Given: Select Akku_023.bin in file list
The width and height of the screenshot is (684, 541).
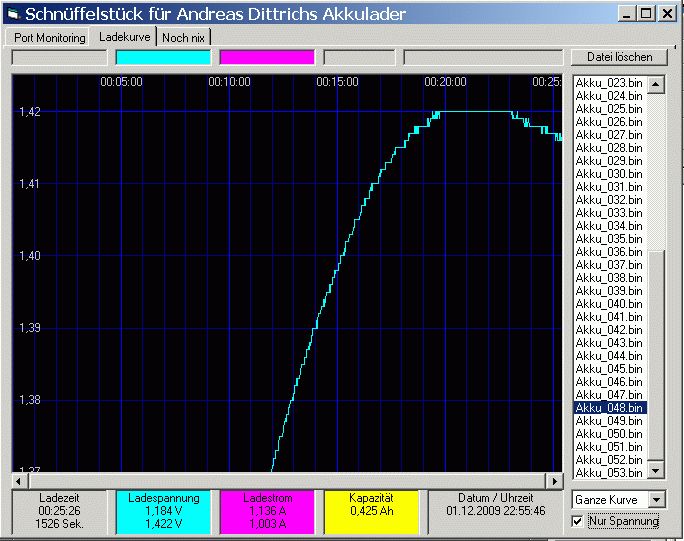Looking at the screenshot, I should click(x=609, y=83).
